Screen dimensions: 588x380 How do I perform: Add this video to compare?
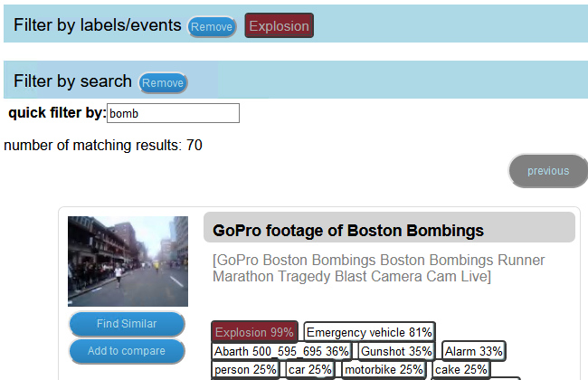pyautogui.click(x=127, y=351)
